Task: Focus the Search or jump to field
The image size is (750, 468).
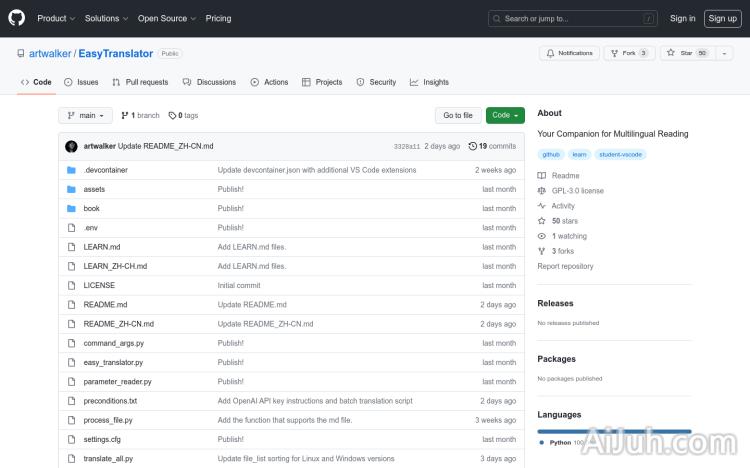Action: [573, 19]
